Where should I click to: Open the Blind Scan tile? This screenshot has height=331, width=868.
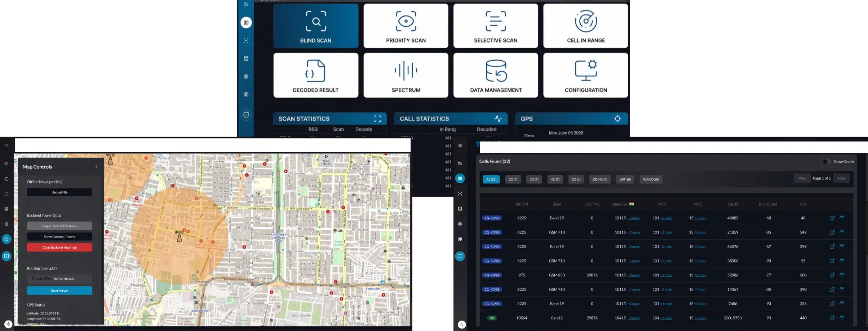315,26
